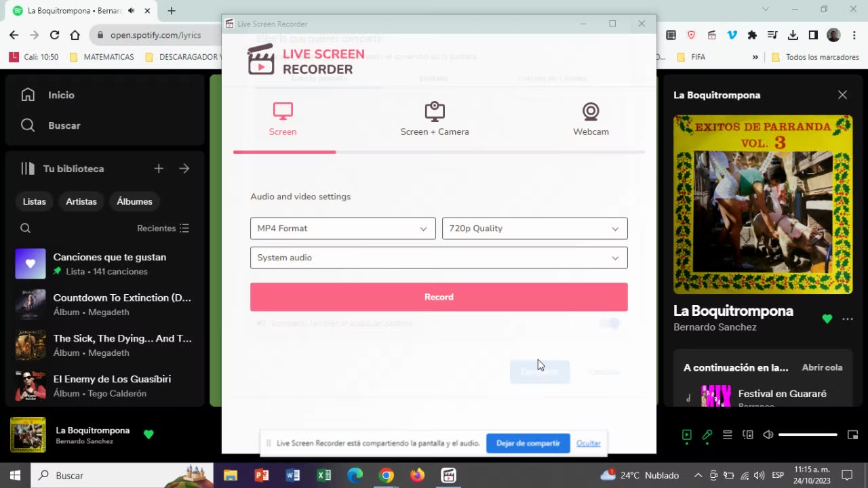Viewport: 868px width, 488px height.
Task: Select the Webcam recording mode tab
Action: (591, 119)
